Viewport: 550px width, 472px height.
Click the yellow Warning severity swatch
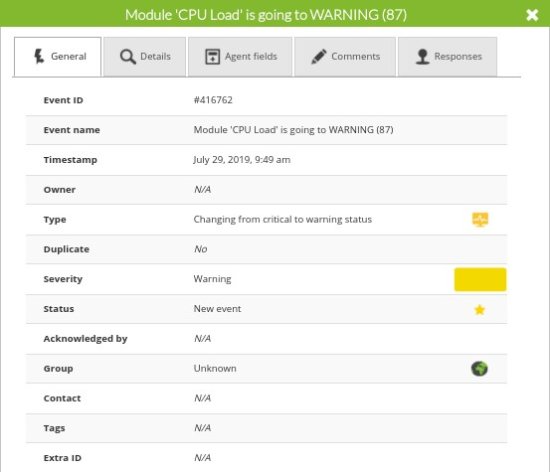click(480, 279)
